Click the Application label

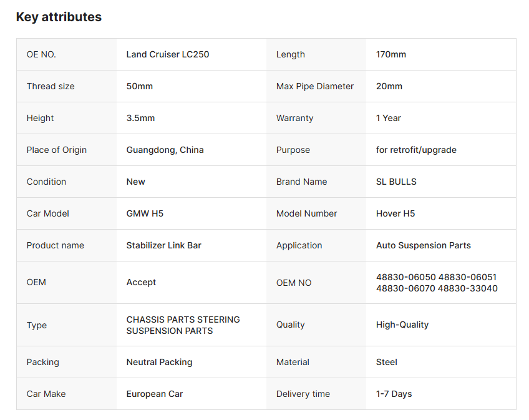[299, 245]
